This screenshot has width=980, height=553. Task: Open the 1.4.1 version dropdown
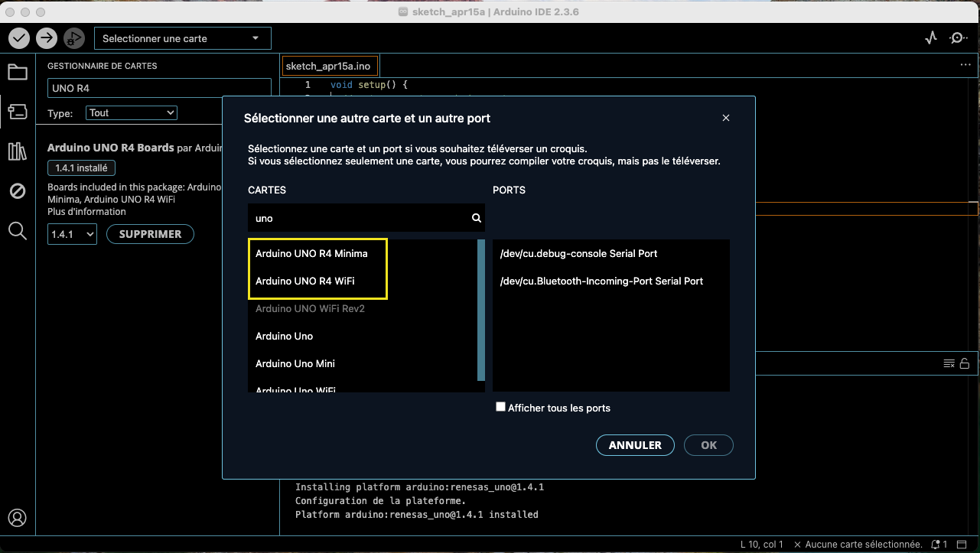point(72,234)
